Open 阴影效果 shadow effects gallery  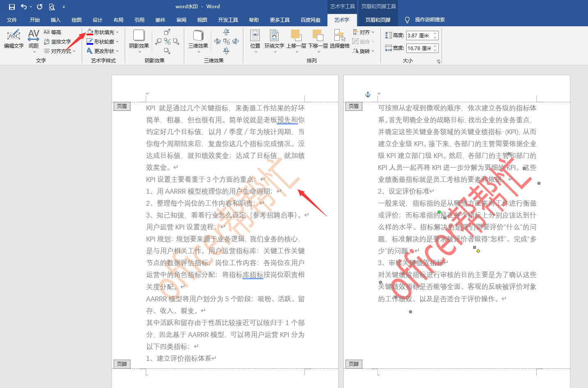(139, 40)
